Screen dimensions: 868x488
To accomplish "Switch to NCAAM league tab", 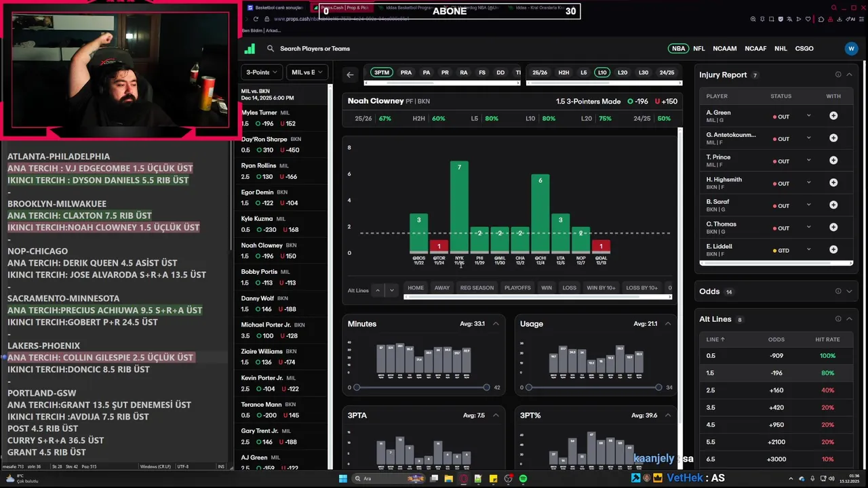I will click(725, 49).
